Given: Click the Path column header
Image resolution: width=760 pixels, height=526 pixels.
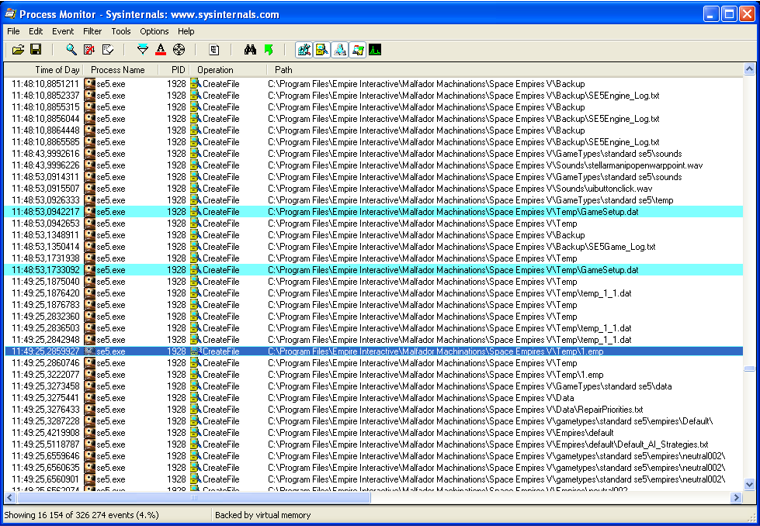Looking at the screenshot, I should [x=504, y=70].
